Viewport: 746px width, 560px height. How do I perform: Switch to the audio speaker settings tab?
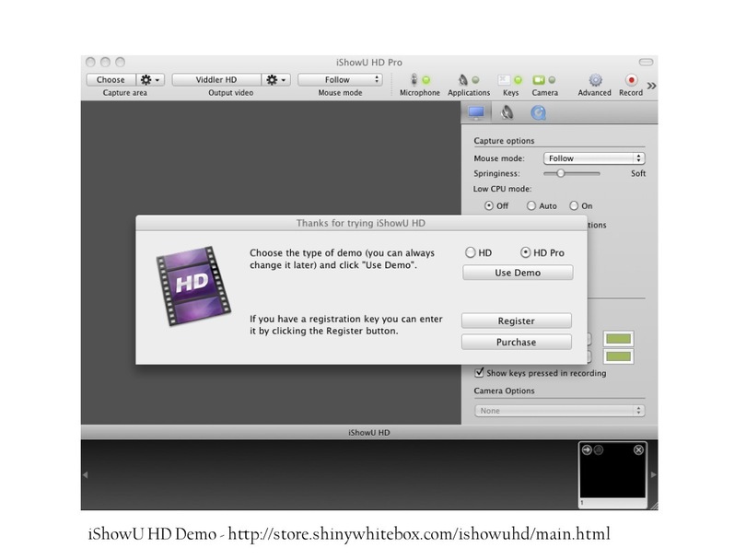507,113
